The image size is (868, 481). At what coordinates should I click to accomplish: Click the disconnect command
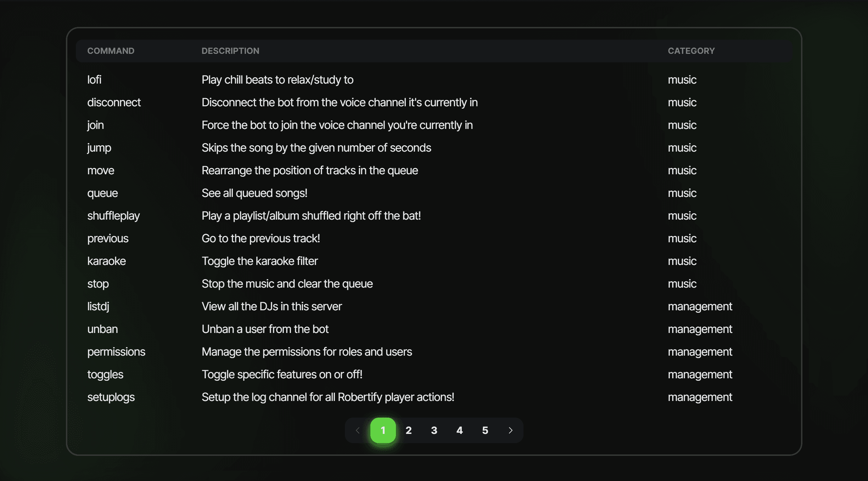[114, 102]
